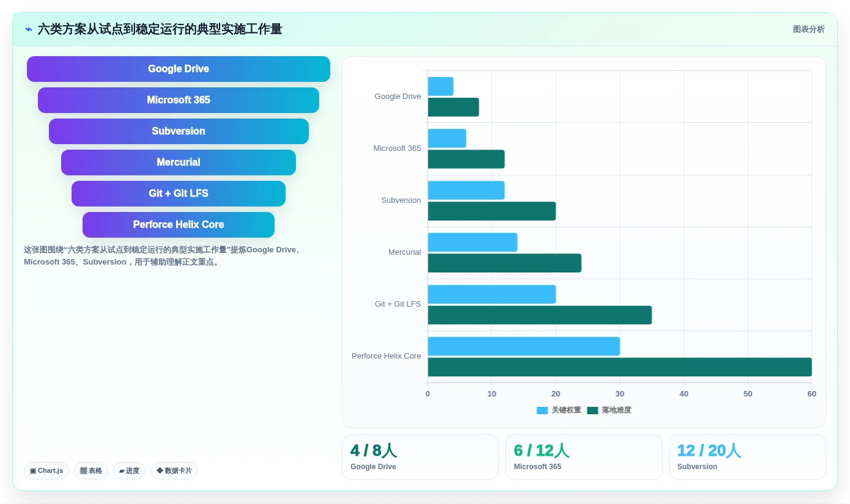Click the lightning icon beside the title
The image size is (850, 504).
point(29,29)
